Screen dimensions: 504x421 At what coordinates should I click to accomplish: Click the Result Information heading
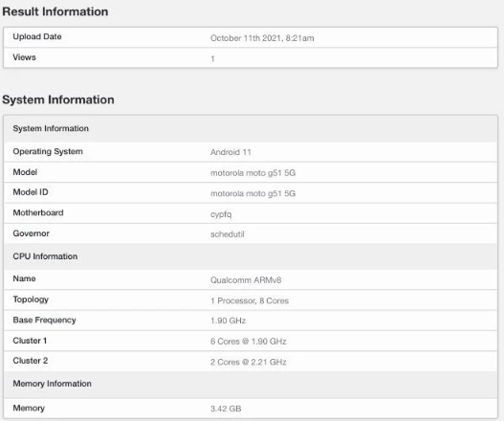click(55, 11)
